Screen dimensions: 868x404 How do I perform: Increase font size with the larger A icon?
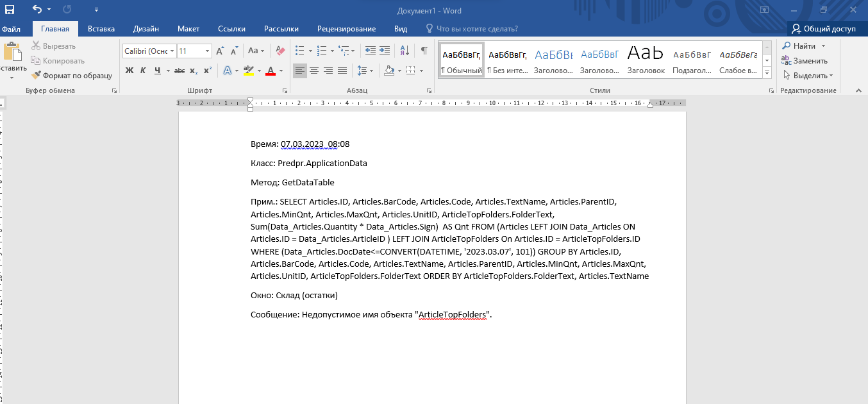[x=220, y=51]
